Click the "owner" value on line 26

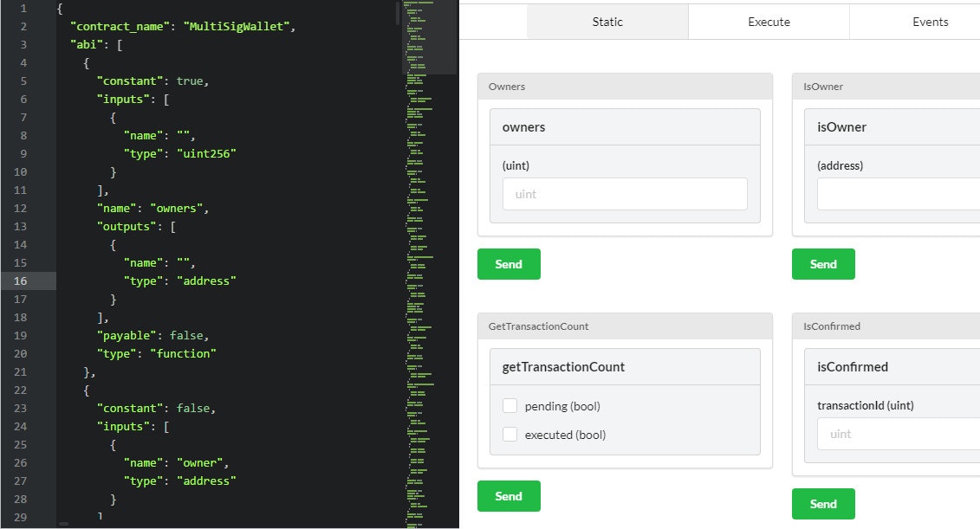click(x=200, y=463)
